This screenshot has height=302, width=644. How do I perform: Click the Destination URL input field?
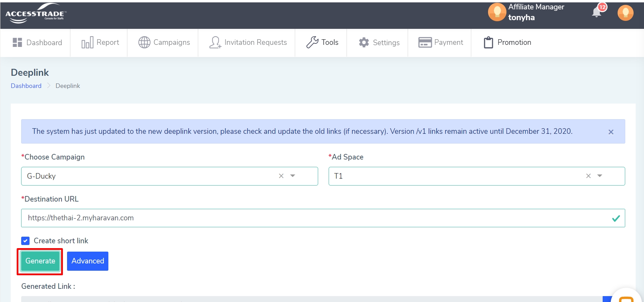tap(313, 218)
